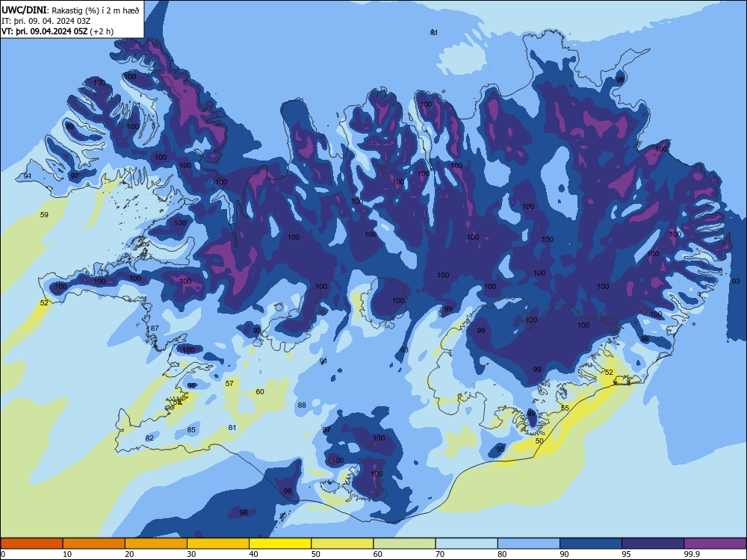Select the 'IT: þri. 09. 04. 2024 03Z' line
747x560 pixels.
point(46,21)
